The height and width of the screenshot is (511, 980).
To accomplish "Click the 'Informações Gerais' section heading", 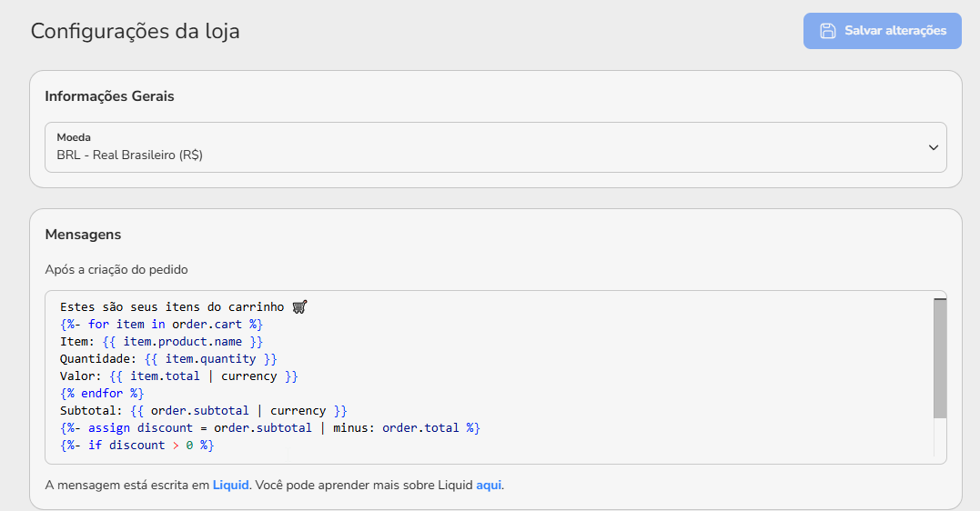I will (x=109, y=96).
